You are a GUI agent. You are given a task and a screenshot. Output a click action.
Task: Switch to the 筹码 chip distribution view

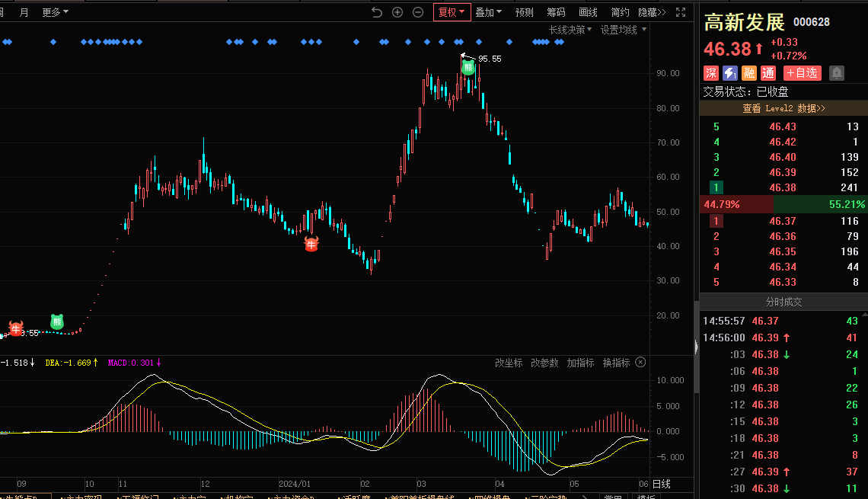556,12
